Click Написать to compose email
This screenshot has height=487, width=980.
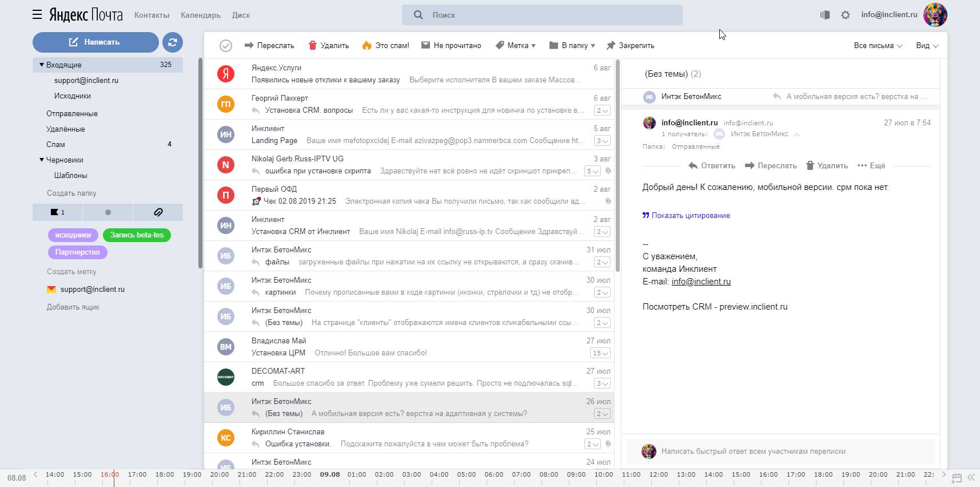pos(95,42)
